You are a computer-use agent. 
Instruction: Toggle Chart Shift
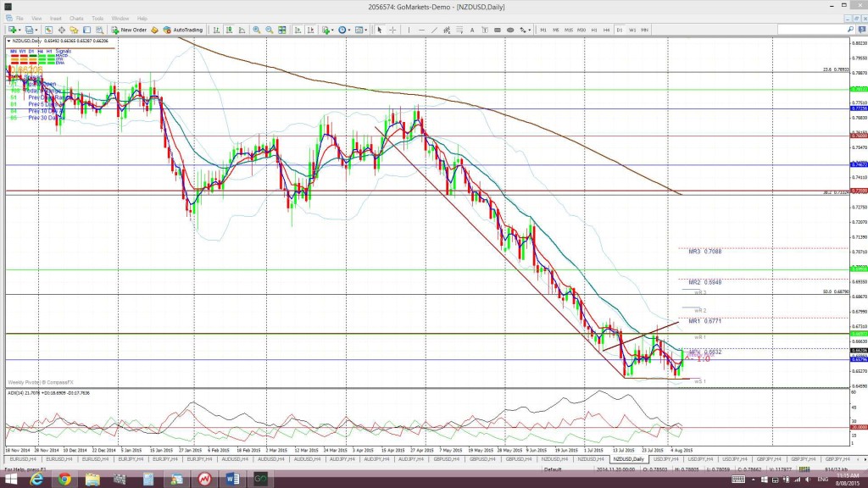[310, 30]
